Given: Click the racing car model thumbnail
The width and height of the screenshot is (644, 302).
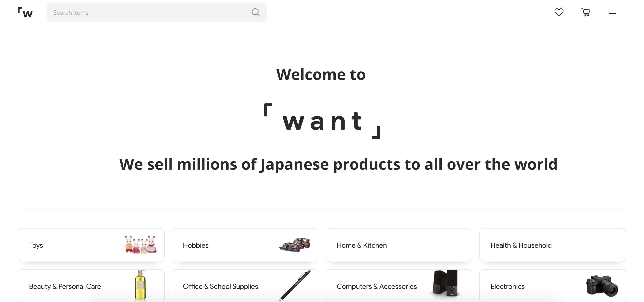Looking at the screenshot, I should (x=294, y=245).
